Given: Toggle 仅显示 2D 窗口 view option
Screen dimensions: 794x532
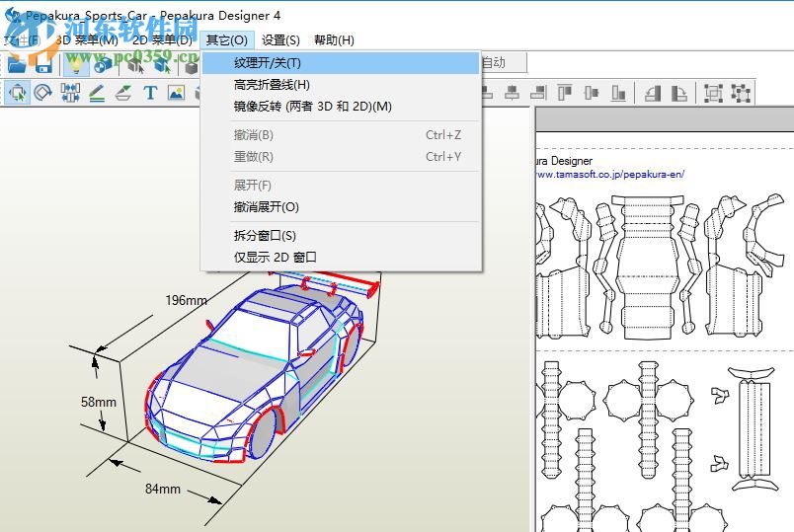Looking at the screenshot, I should tap(275, 257).
